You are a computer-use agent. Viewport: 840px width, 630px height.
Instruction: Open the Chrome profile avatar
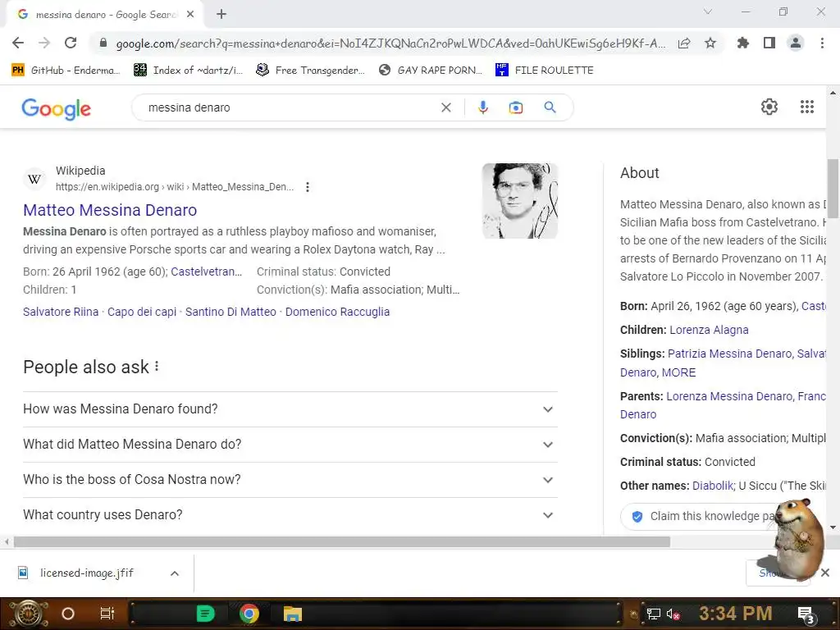tap(796, 43)
